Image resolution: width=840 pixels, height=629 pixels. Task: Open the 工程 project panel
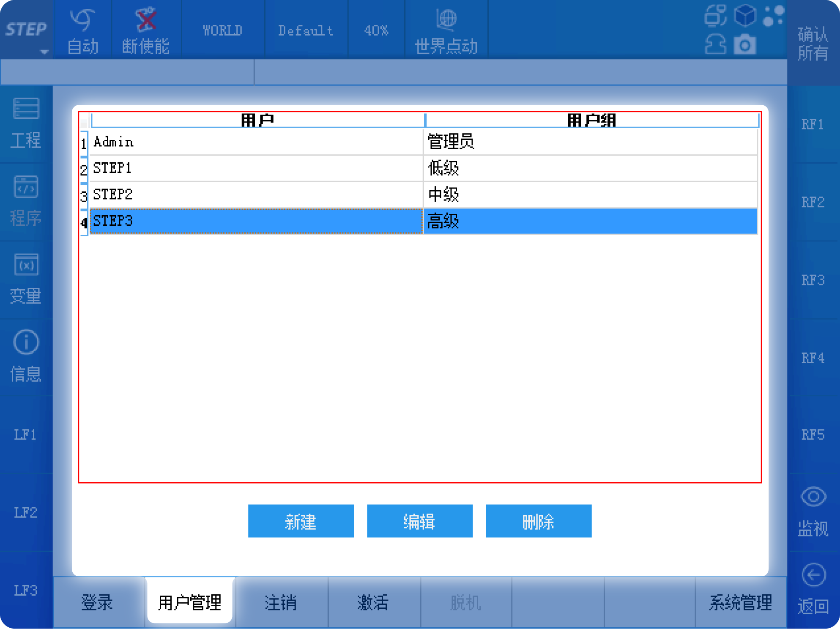click(x=26, y=123)
